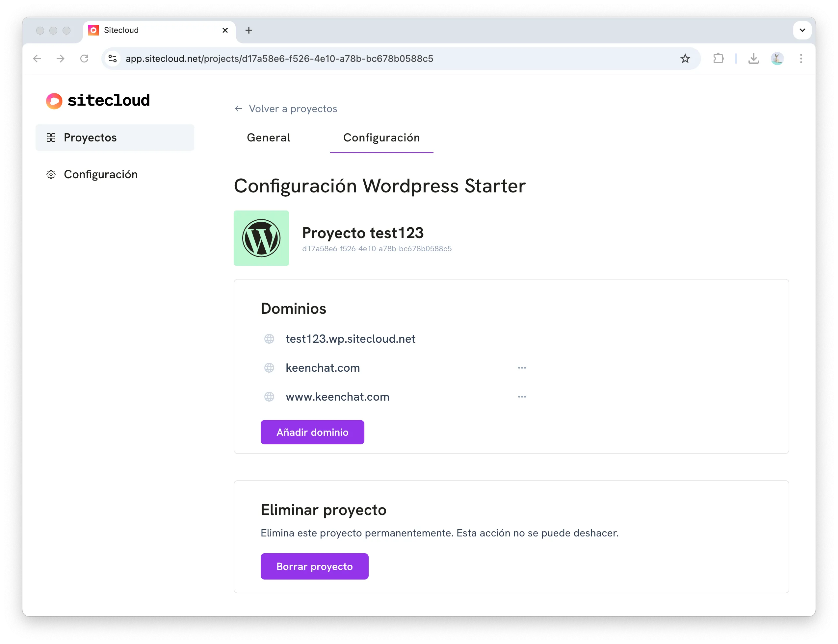This screenshot has height=644, width=838.
Task: Open Configuración in the left sidebar
Action: coord(100,174)
